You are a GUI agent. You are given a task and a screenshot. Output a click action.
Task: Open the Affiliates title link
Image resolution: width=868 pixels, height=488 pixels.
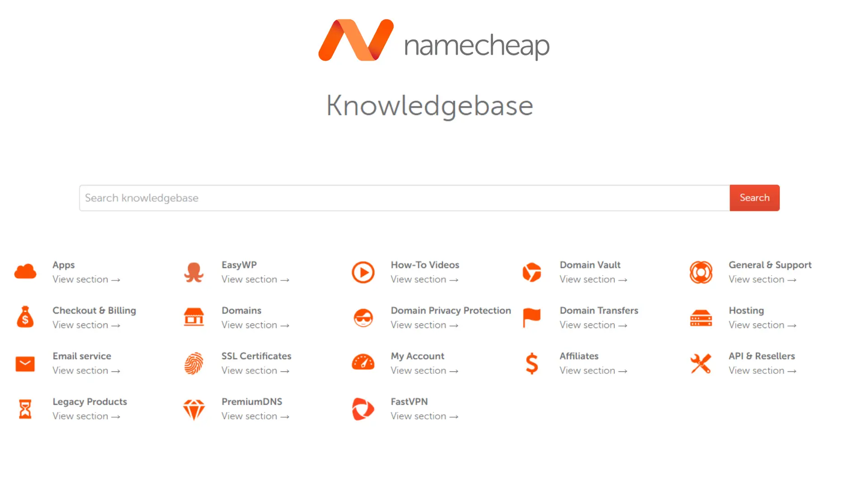(x=579, y=356)
